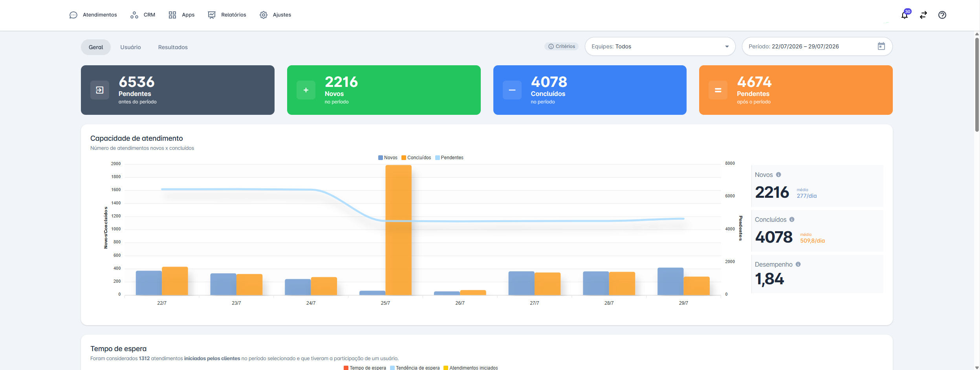The width and height of the screenshot is (980, 370).
Task: Open the calendar icon in Período field
Action: (x=881, y=46)
